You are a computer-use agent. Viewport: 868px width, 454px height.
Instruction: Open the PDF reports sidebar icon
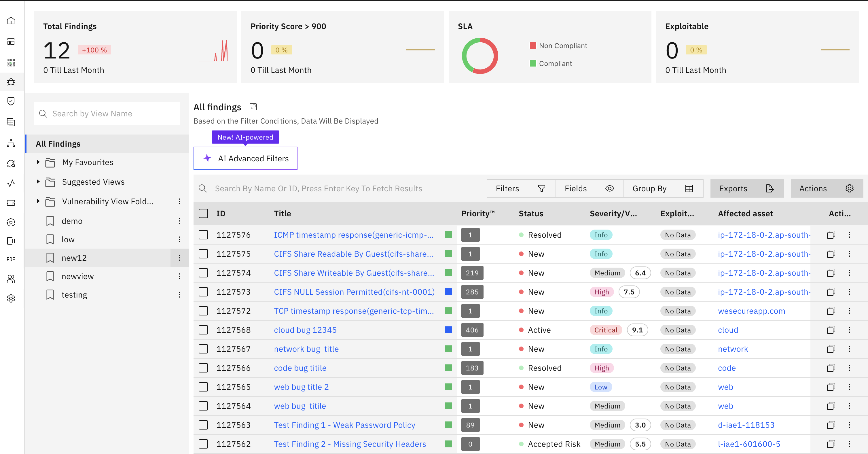(11, 259)
